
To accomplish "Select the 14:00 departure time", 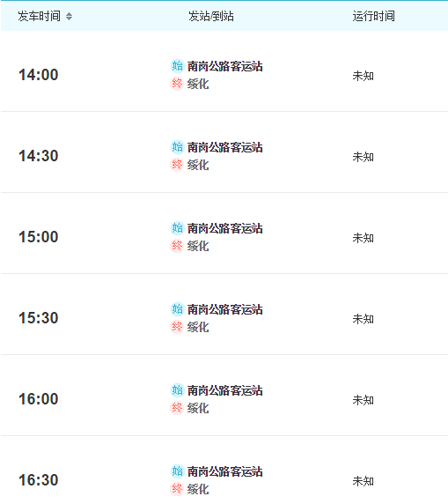I will click(39, 75).
